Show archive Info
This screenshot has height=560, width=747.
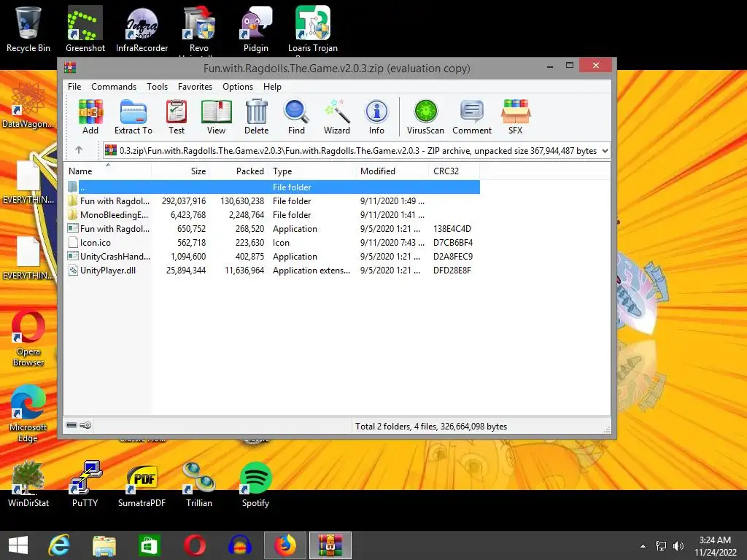pyautogui.click(x=376, y=117)
